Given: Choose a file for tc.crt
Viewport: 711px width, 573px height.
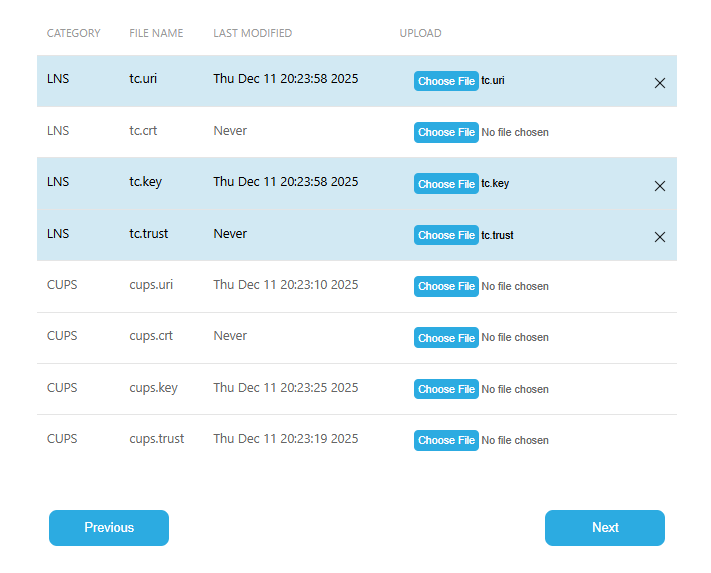Looking at the screenshot, I should (x=446, y=132).
